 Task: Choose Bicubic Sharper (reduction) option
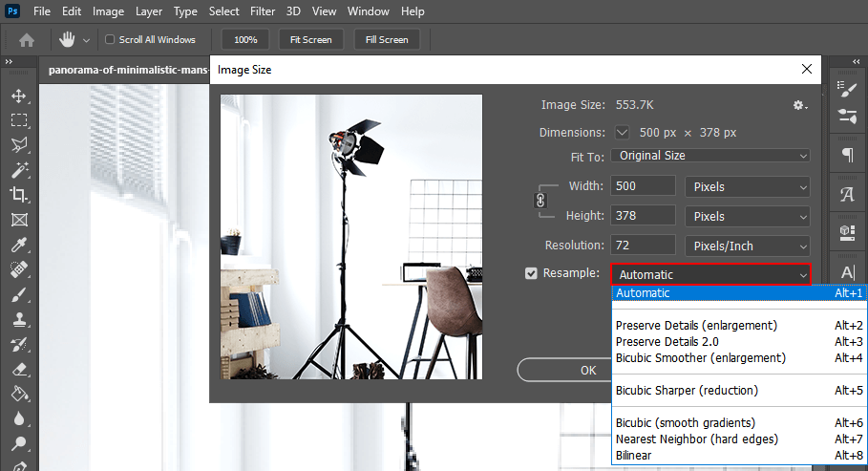687,391
